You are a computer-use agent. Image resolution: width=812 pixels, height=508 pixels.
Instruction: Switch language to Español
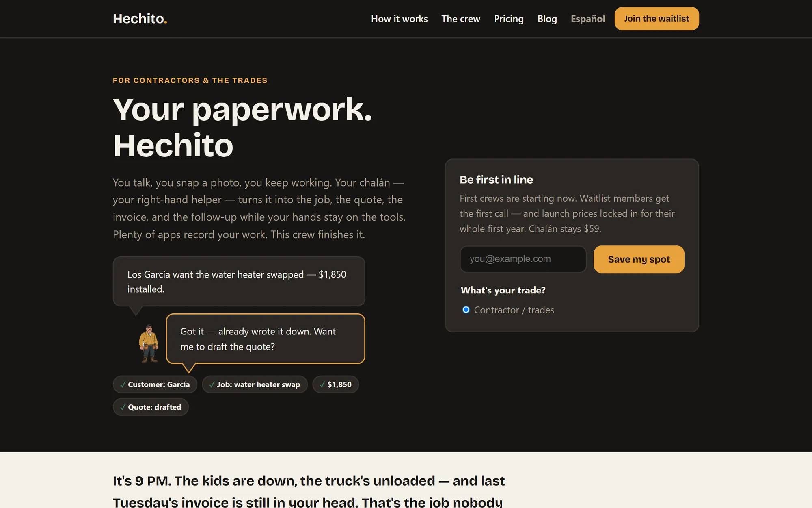point(587,19)
